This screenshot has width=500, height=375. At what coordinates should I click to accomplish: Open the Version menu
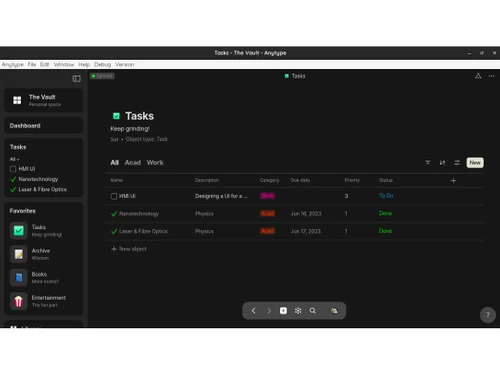(x=125, y=64)
